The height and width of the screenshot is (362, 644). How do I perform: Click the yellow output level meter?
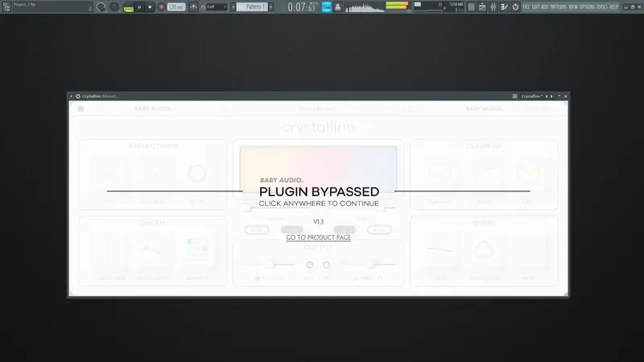coord(397,6)
